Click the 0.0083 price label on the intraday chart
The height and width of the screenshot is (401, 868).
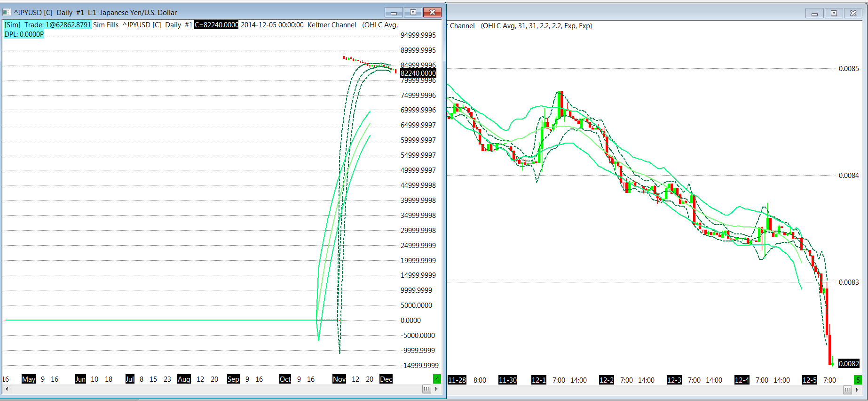pos(849,282)
